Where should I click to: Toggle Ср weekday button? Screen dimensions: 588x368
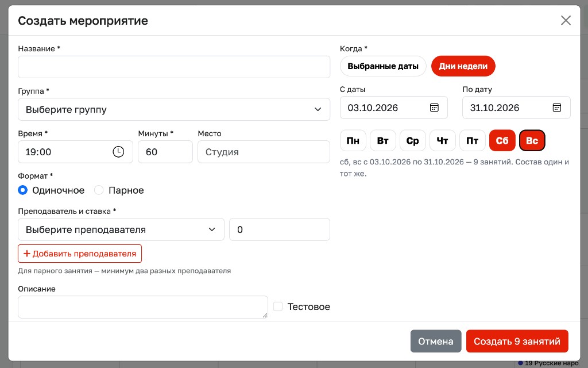tap(412, 140)
